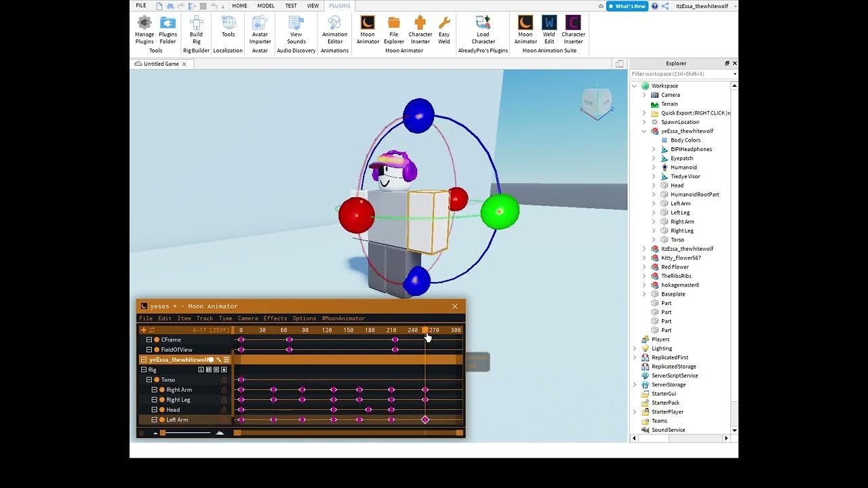
Task: Click the plus add-item icon in Moon Animator
Action: [x=143, y=330]
